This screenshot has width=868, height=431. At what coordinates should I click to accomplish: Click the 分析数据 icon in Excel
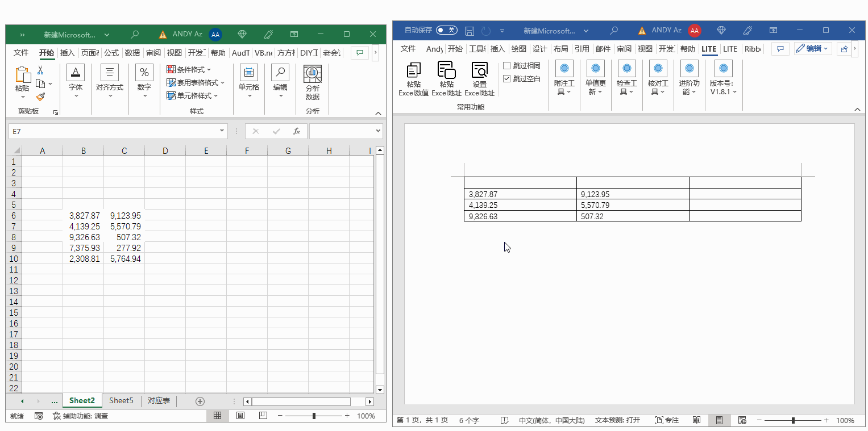(x=312, y=74)
